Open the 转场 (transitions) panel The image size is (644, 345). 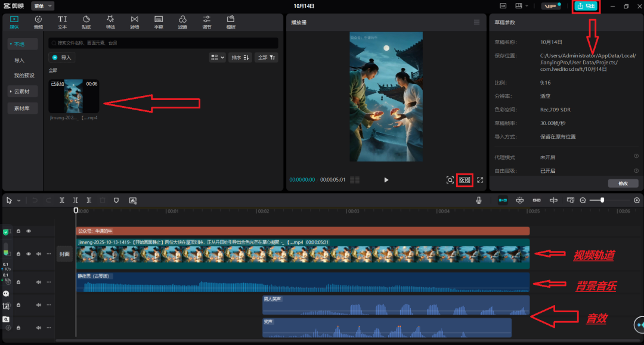(x=134, y=22)
